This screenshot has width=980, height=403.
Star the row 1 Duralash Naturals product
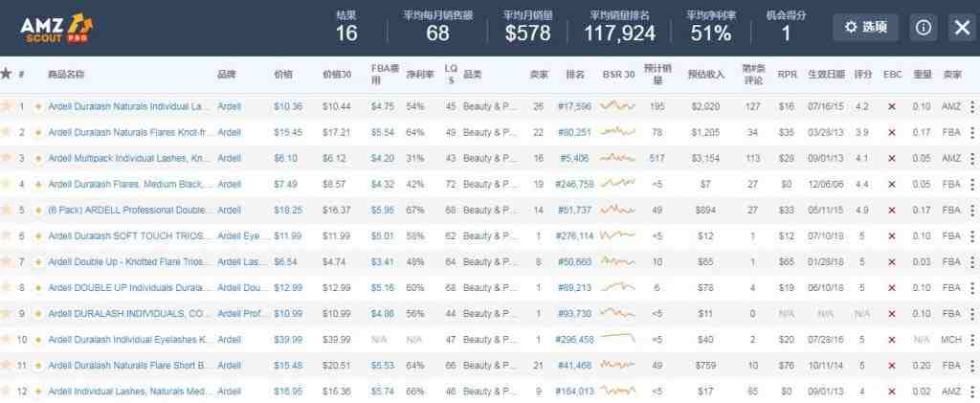point(6,106)
